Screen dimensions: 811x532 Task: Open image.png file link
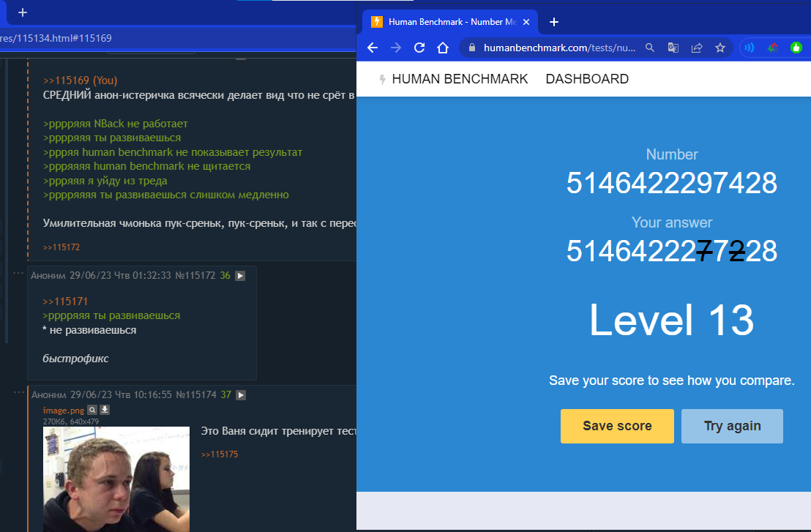[64, 411]
